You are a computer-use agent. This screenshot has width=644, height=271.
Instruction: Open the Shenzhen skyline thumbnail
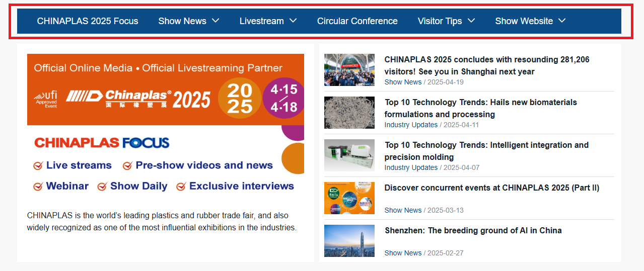point(349,241)
